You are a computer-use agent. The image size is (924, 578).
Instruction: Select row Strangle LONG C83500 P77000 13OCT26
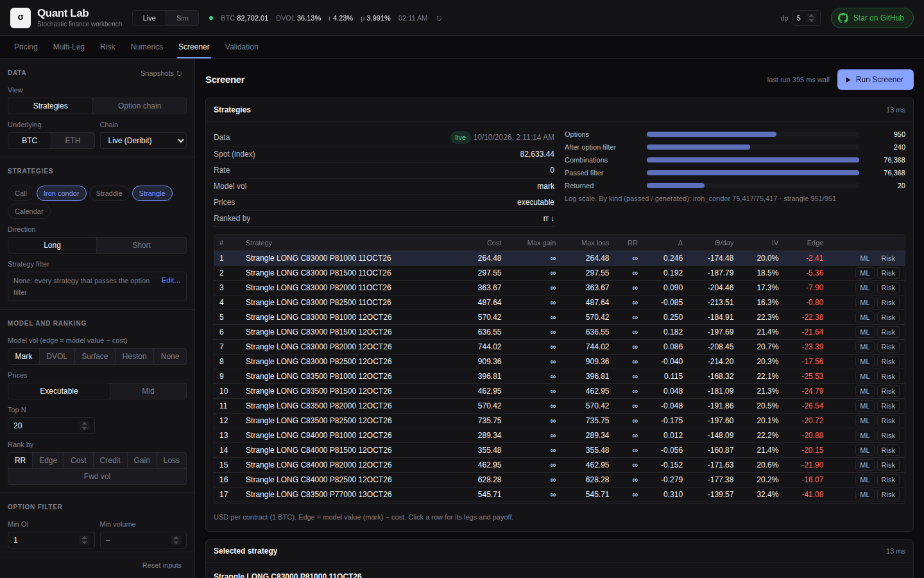pyautogui.click(x=559, y=495)
